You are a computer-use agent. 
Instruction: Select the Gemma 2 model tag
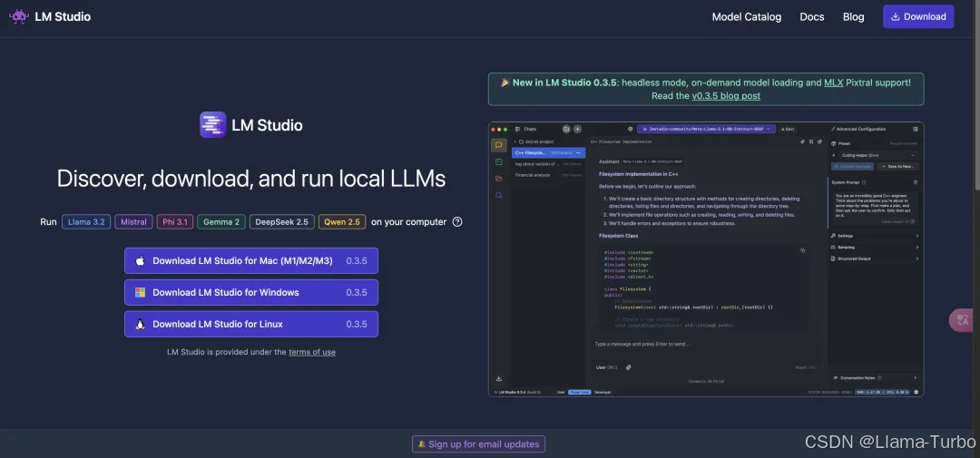pyautogui.click(x=221, y=222)
